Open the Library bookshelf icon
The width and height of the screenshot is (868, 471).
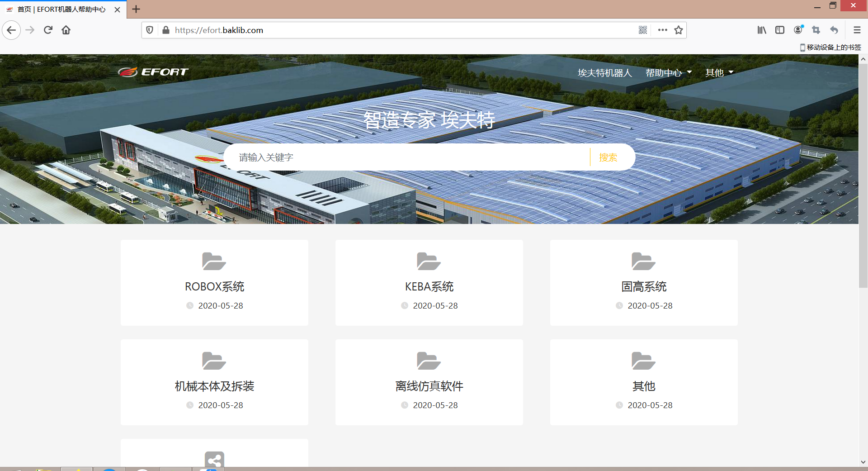tap(762, 30)
